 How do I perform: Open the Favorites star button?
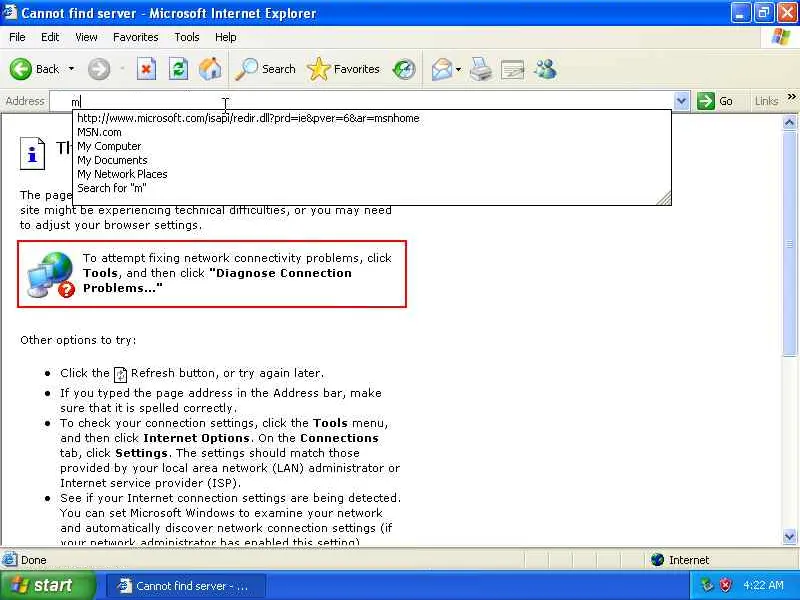343,69
